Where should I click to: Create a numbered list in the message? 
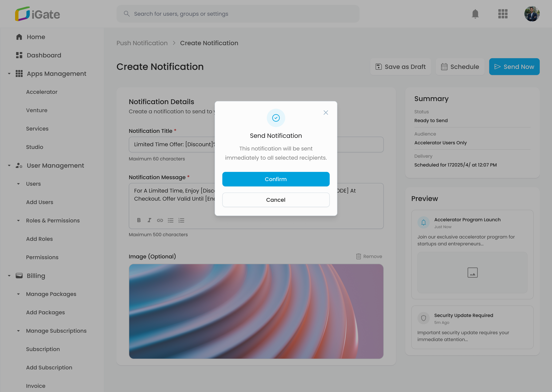(x=181, y=220)
